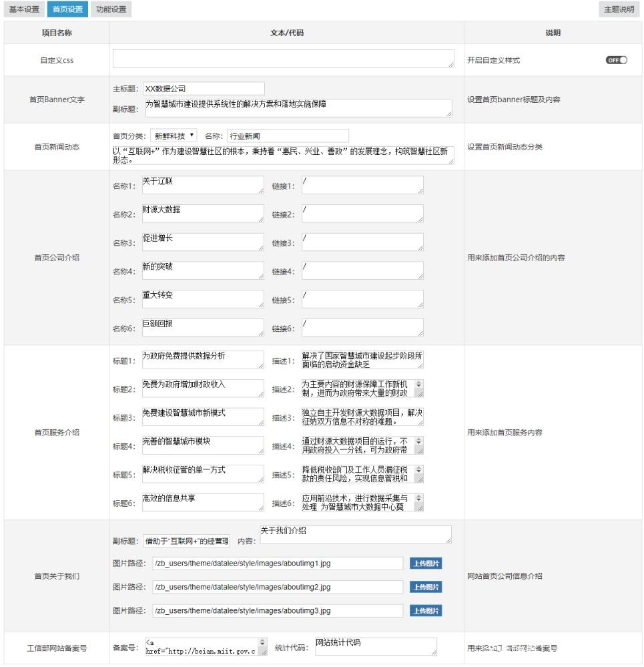
Task: Click the 自定义css text area
Action: [283, 59]
